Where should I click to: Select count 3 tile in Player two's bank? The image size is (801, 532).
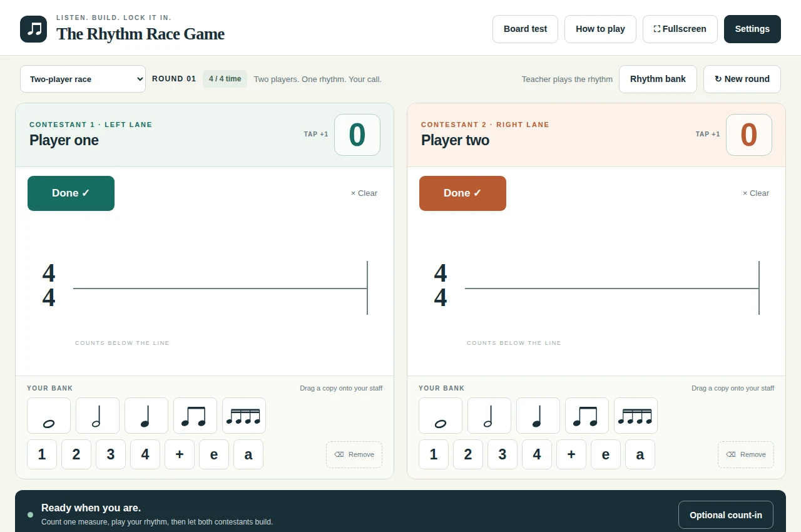pos(503,454)
